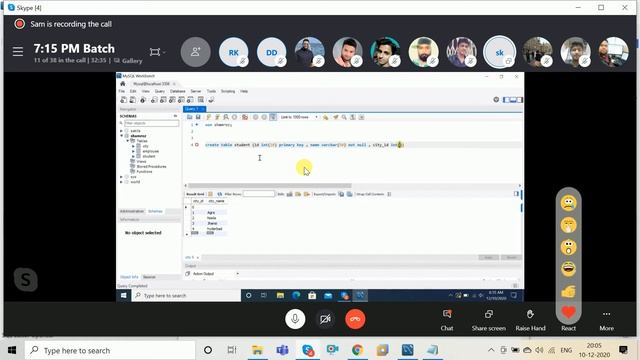Expand the employee table node

click(133, 151)
